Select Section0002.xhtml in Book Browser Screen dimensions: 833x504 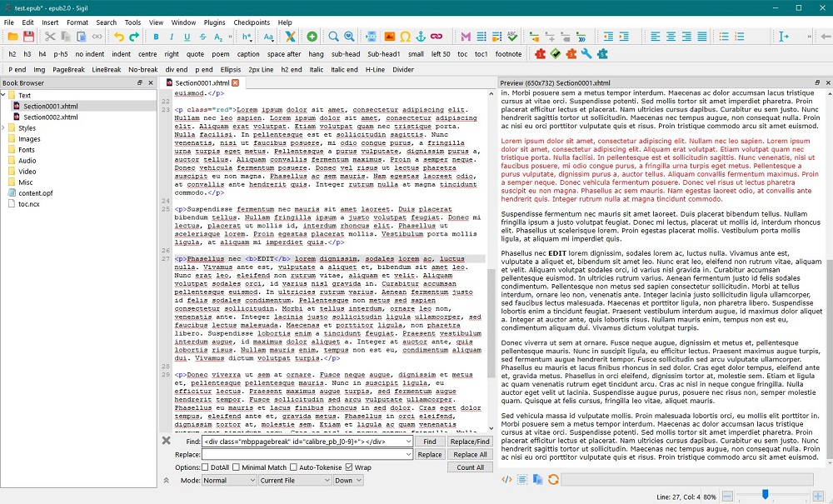coord(51,117)
